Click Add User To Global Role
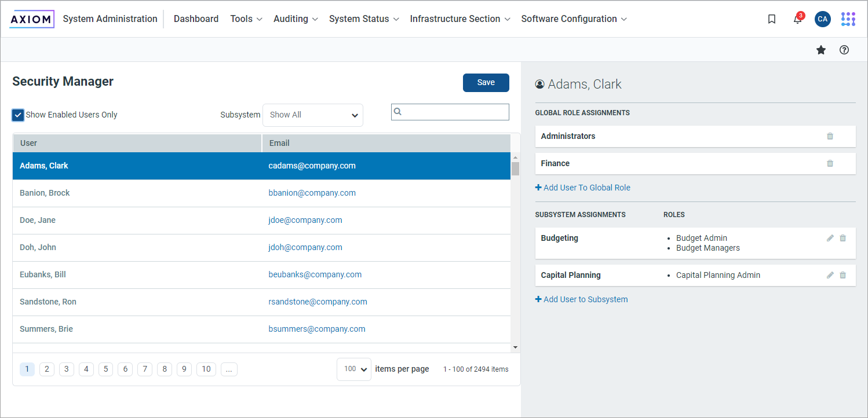 583,188
